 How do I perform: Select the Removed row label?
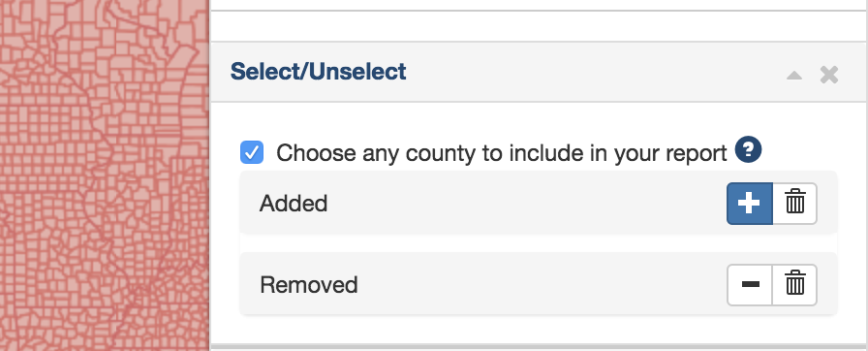click(x=309, y=285)
